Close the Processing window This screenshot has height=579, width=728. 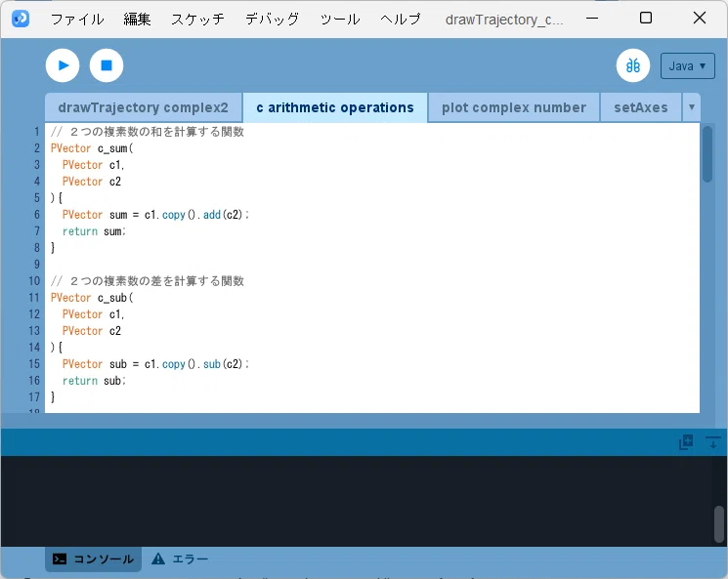pos(700,19)
